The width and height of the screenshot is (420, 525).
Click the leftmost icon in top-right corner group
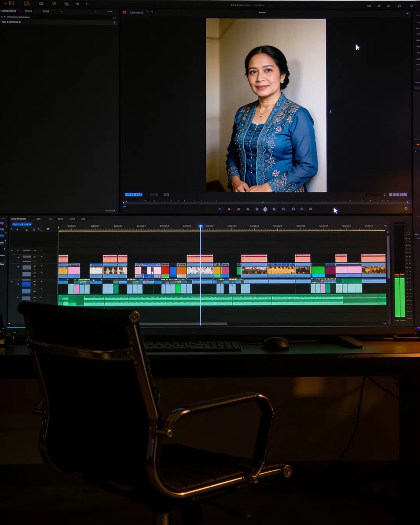[369, 6]
